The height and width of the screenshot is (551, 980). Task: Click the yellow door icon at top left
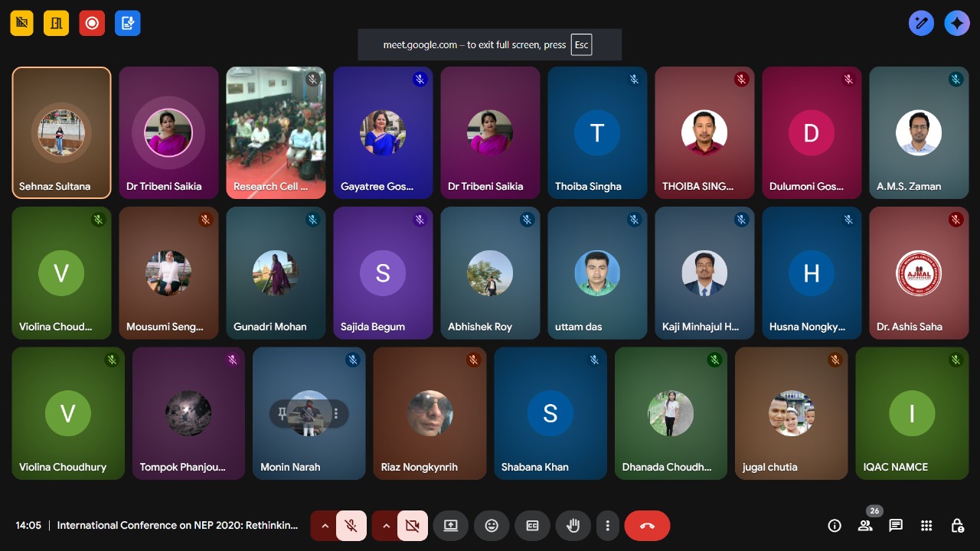tap(56, 23)
